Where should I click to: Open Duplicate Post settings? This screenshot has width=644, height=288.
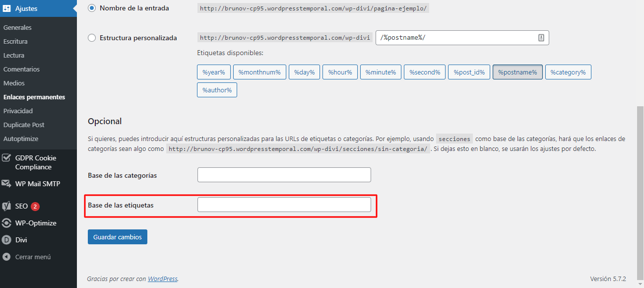[x=24, y=125]
